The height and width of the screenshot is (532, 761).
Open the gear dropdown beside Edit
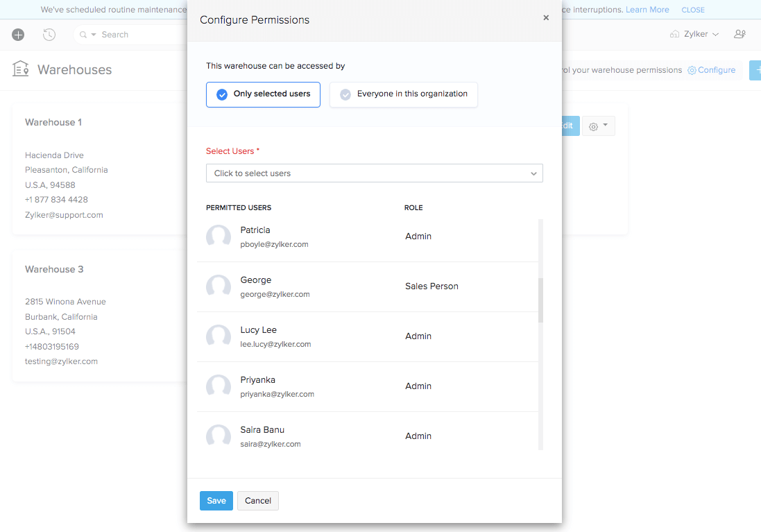(598, 126)
